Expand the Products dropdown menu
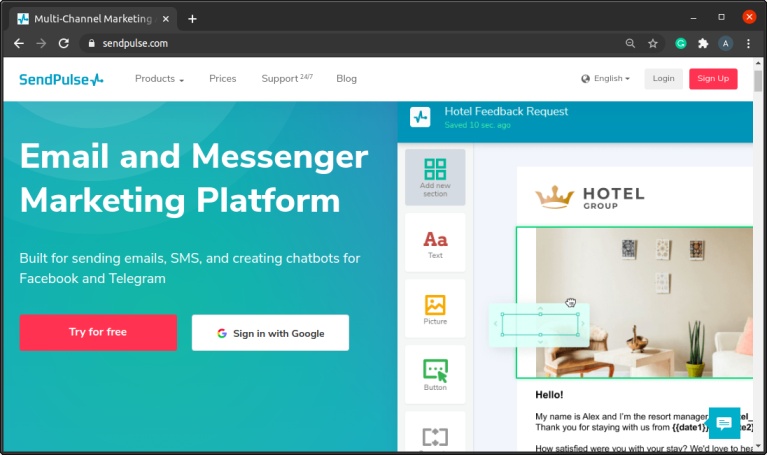Screen dimensions: 767x455 159,79
